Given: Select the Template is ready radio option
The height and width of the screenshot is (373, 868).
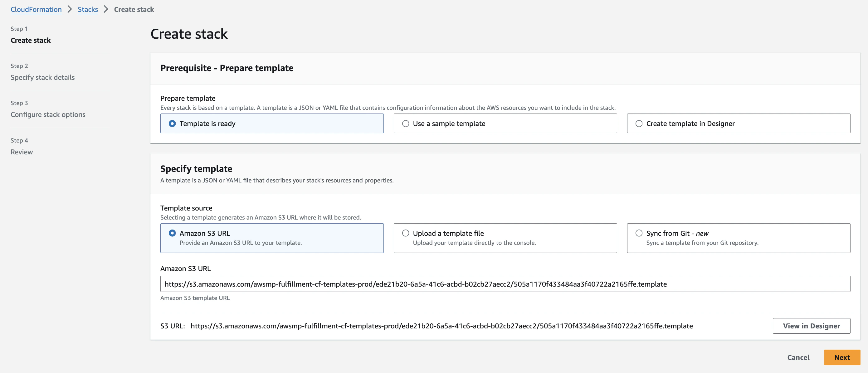Looking at the screenshot, I should pos(172,124).
